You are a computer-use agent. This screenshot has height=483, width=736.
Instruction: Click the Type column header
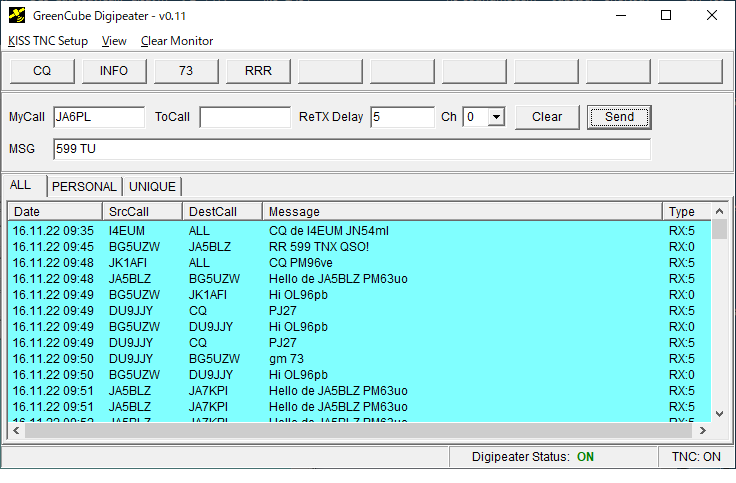(x=687, y=212)
